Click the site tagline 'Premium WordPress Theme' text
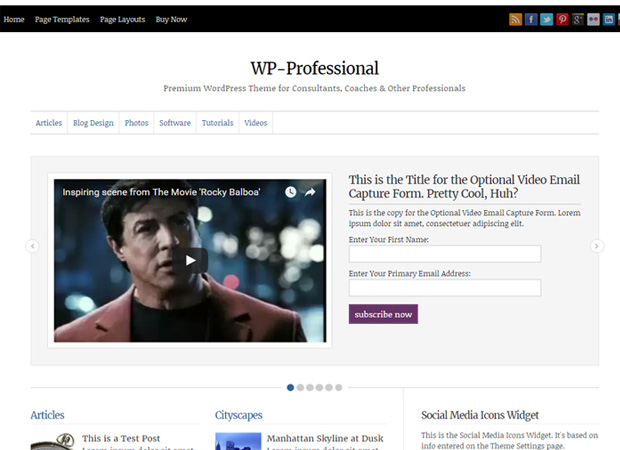This screenshot has width=620, height=450. coord(314,88)
